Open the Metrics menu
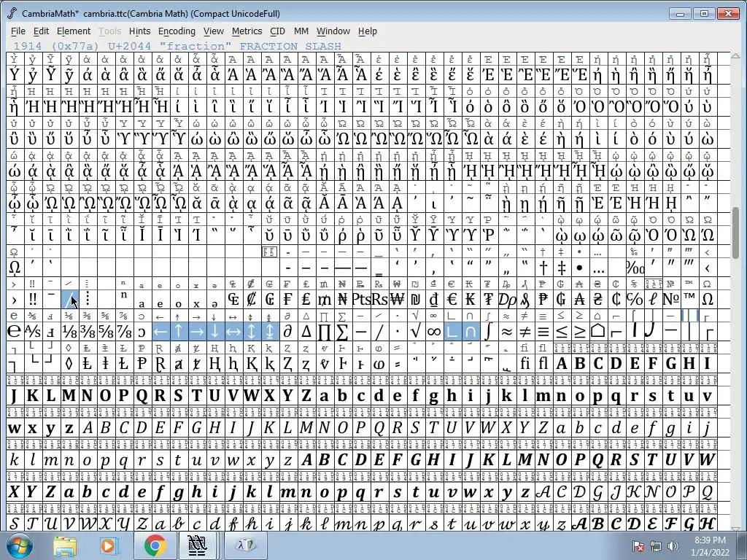The image size is (747, 560). [x=247, y=31]
